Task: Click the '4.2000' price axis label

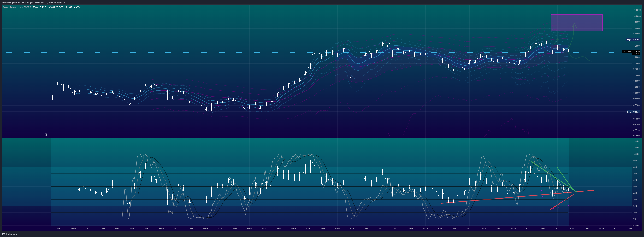Action: (637, 46)
